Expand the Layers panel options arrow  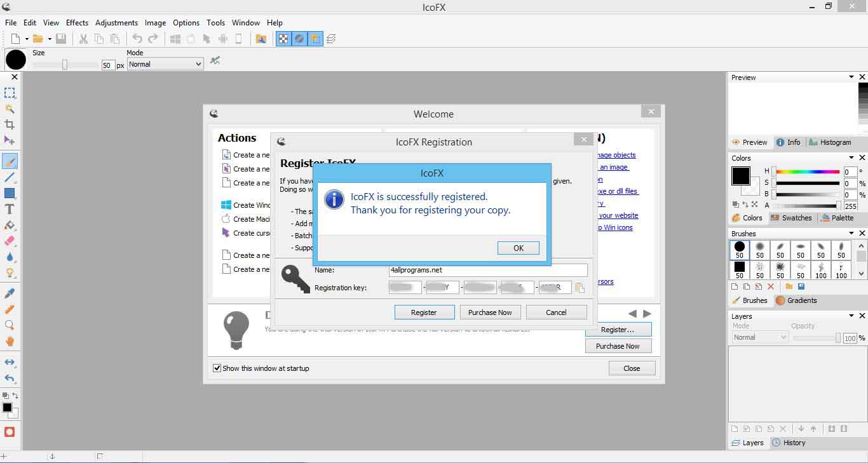pos(851,316)
